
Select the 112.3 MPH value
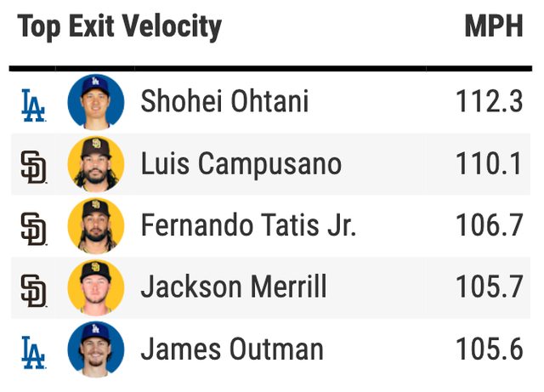click(489, 103)
